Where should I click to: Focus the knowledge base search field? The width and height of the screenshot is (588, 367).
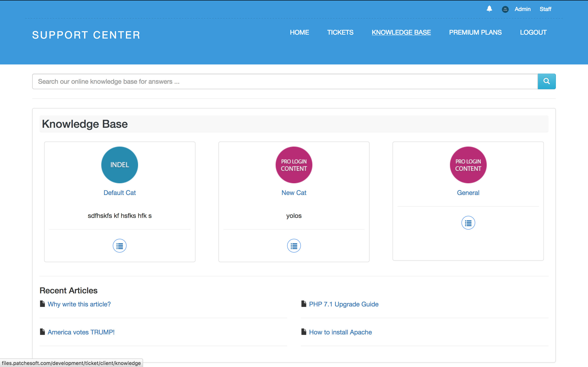284,82
